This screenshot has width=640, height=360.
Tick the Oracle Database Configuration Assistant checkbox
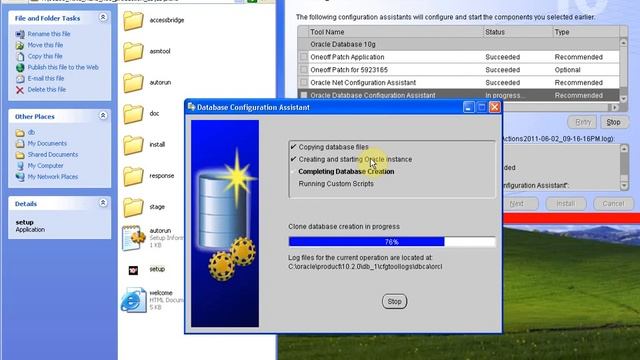[304, 95]
